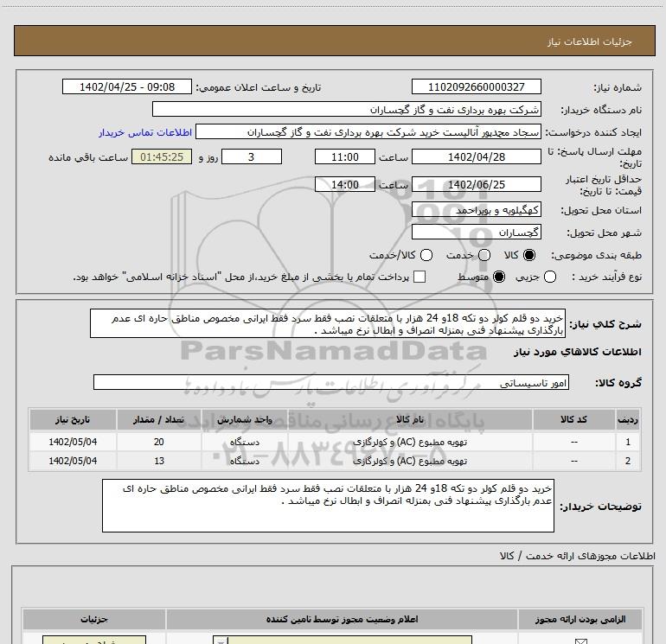Click the product name in row 1
666x644 pixels.
click(410, 443)
